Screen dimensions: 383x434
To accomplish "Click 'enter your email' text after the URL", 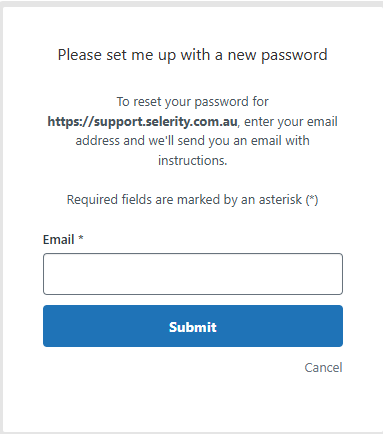I will pos(291,122).
